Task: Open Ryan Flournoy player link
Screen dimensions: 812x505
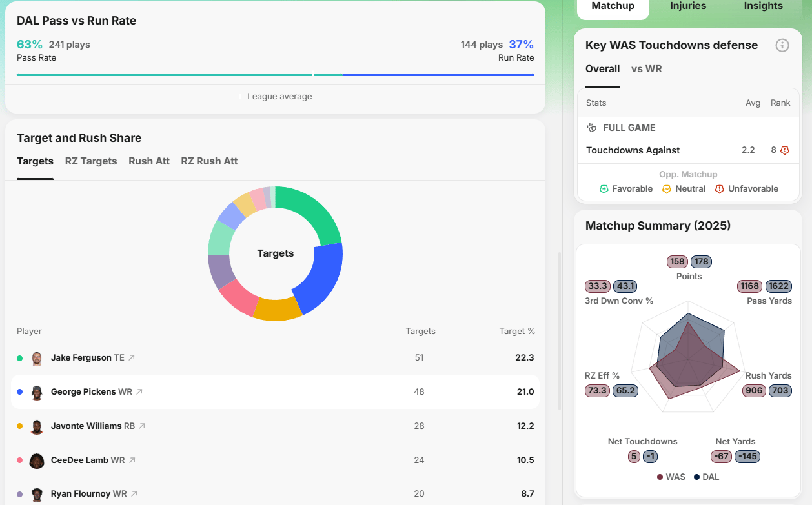Action: pyautogui.click(x=81, y=494)
